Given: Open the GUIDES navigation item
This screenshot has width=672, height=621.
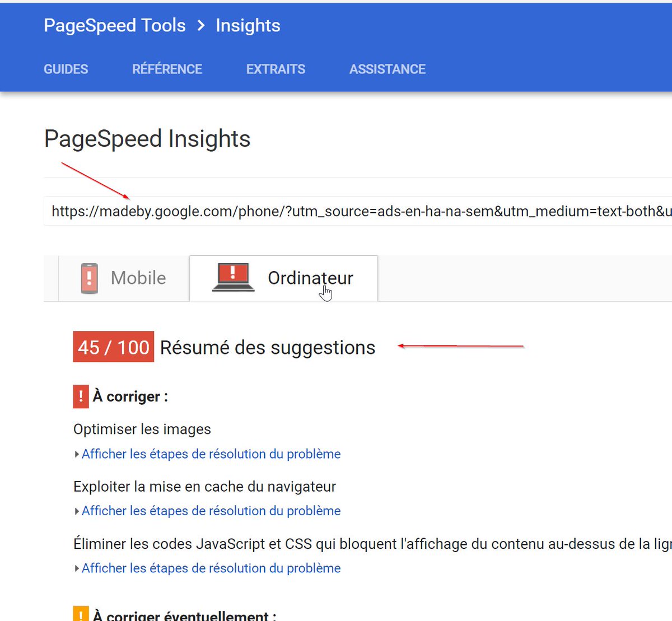Looking at the screenshot, I should click(66, 69).
